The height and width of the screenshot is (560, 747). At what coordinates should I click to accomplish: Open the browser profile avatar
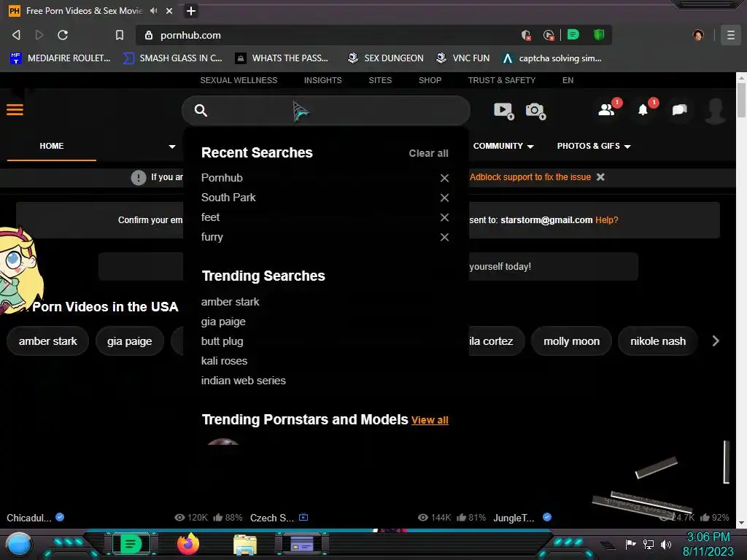tap(698, 35)
